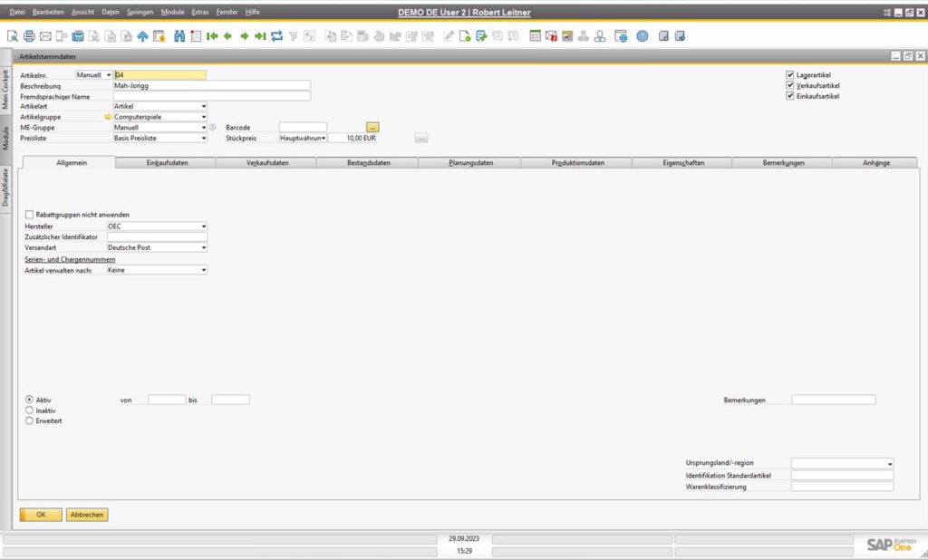Open the Artikelnr. Manuell dropdown
This screenshot has height=560, width=928.
(x=109, y=75)
